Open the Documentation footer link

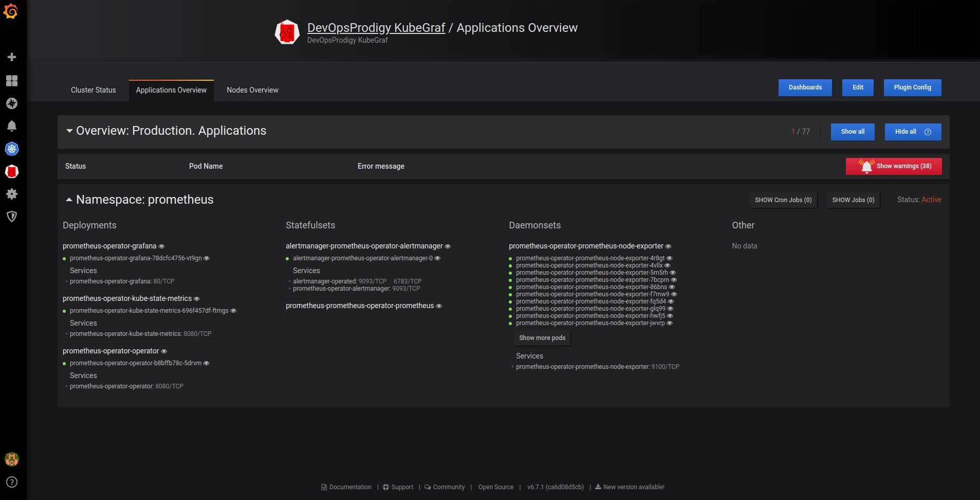(346, 487)
